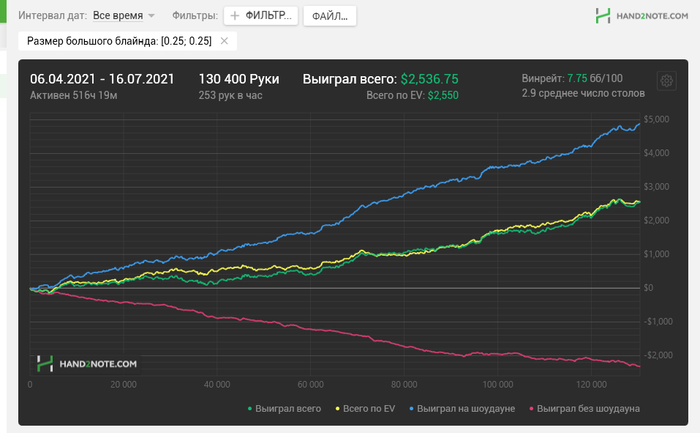Click '253 рук в час' text

point(230,95)
